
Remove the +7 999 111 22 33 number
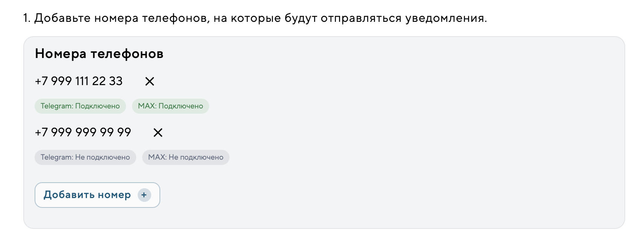(x=150, y=81)
